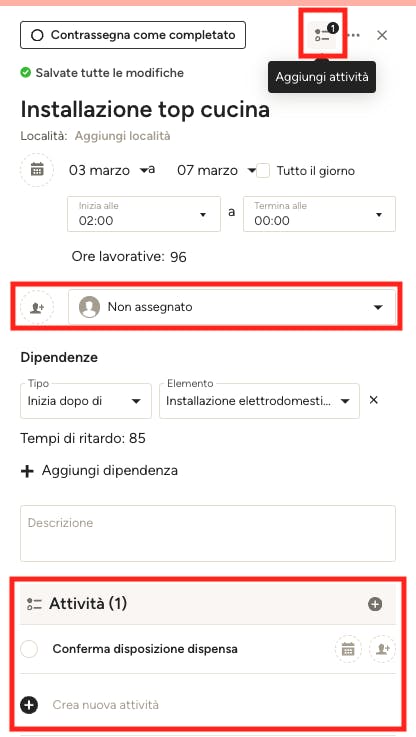This screenshot has width=416, height=737.
Task: Click the add-assignee icon beside Non assegnato
Action: (37, 307)
